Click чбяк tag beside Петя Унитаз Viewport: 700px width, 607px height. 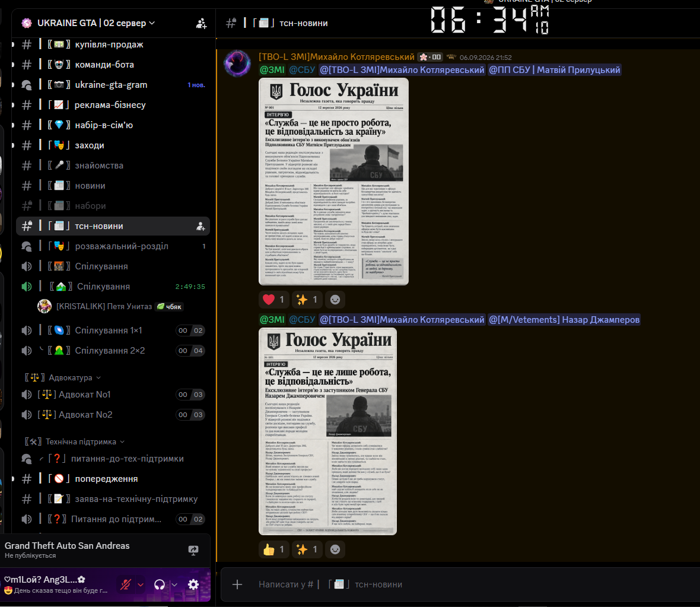click(168, 307)
